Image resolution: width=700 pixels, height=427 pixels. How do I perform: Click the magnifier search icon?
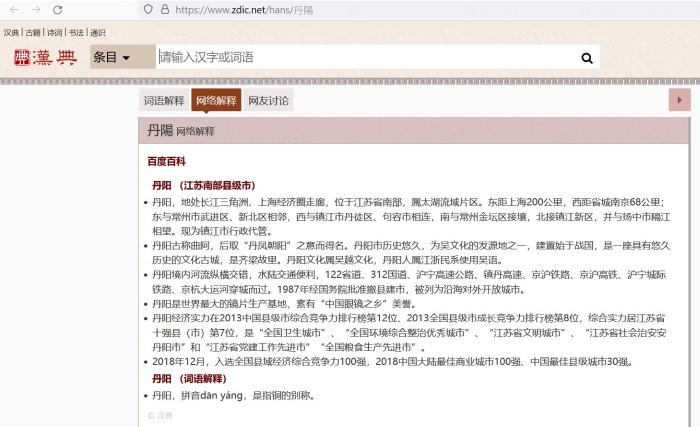click(587, 58)
